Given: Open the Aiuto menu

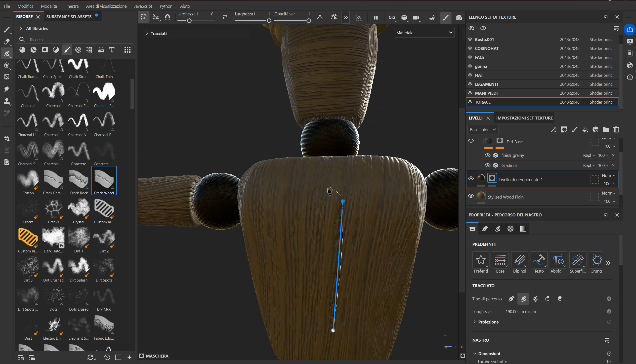Looking at the screenshot, I should pos(185,6).
